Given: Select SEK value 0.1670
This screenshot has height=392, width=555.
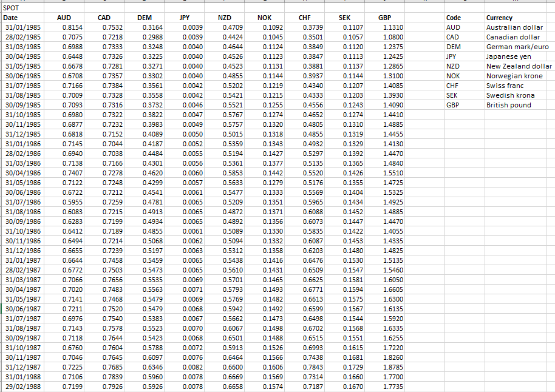Looking at the screenshot, I should 344,387.
